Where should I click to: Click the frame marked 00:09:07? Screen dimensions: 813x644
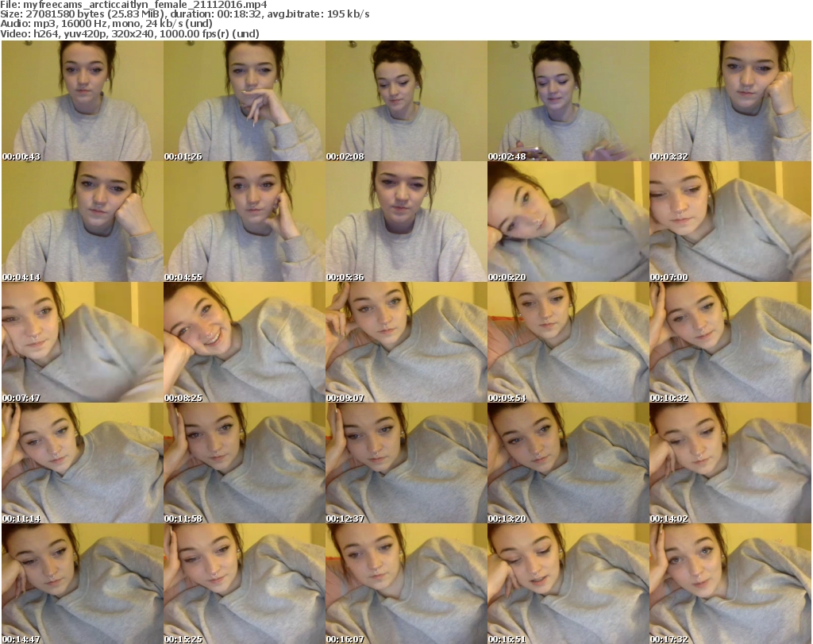click(x=406, y=342)
